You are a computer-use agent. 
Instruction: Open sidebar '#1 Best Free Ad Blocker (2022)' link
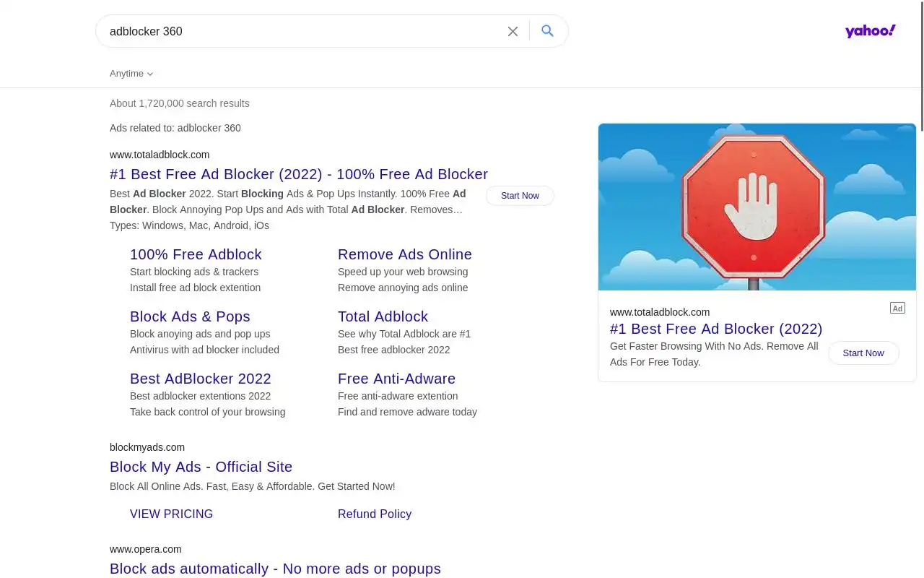click(716, 329)
